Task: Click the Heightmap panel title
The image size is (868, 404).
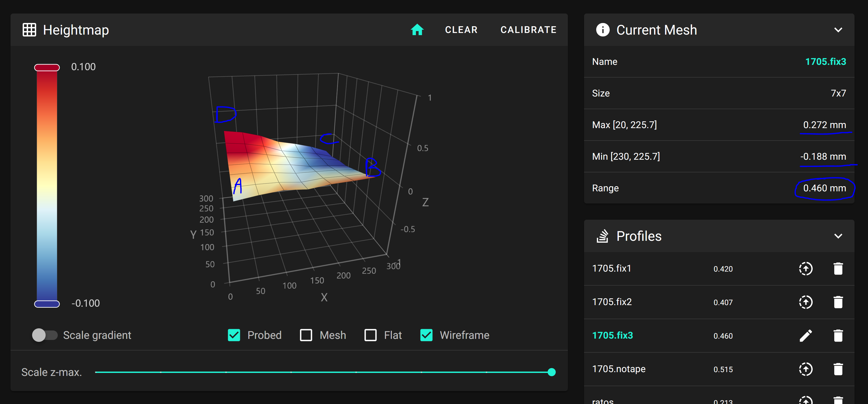Action: point(76,30)
